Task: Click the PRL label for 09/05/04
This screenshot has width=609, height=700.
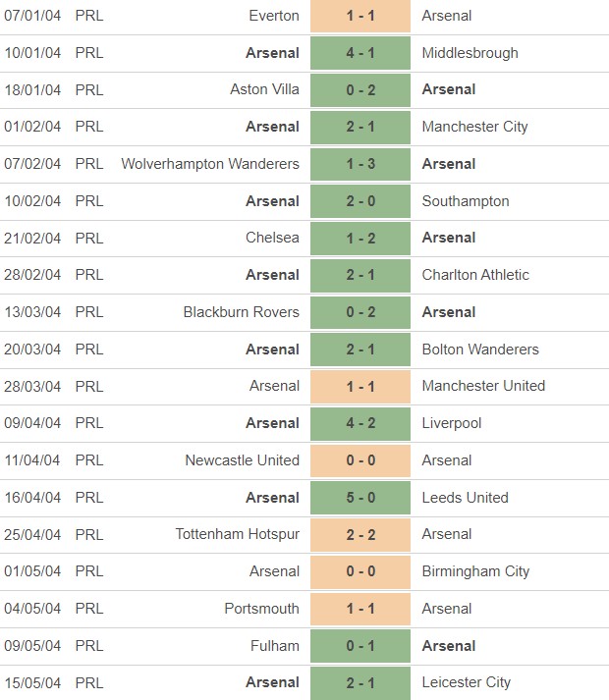Action: [88, 646]
